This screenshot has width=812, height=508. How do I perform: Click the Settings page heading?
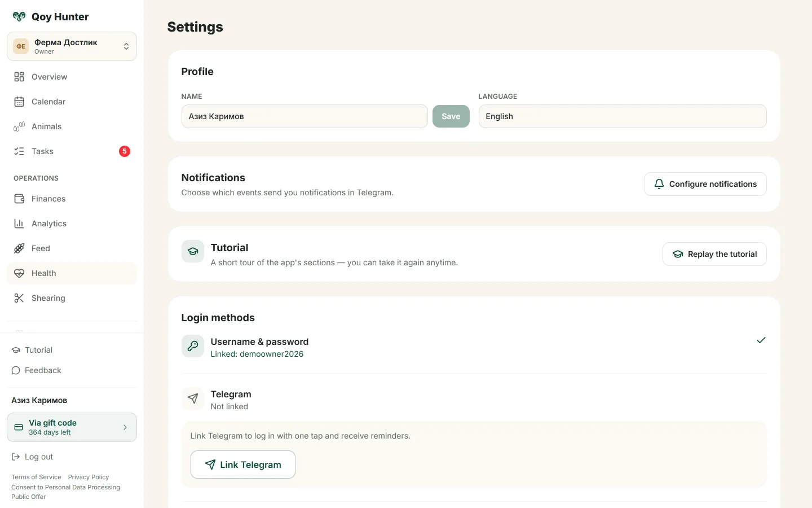(195, 27)
